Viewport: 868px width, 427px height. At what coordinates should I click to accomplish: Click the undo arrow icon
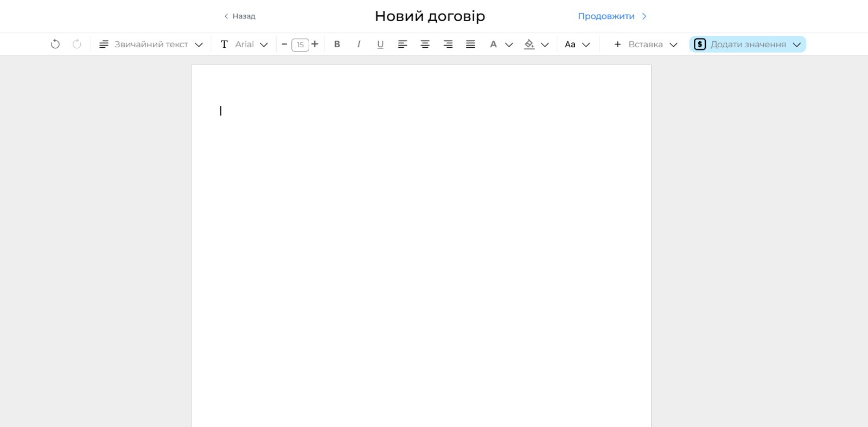(55, 44)
